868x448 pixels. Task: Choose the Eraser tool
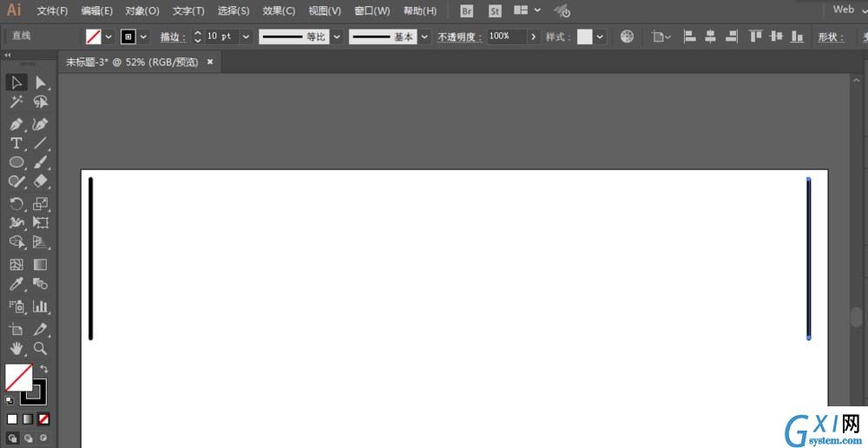coord(41,181)
